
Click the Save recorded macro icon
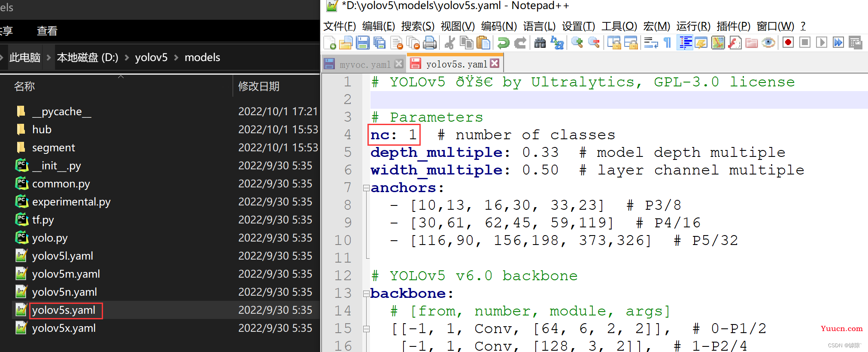[x=856, y=43]
